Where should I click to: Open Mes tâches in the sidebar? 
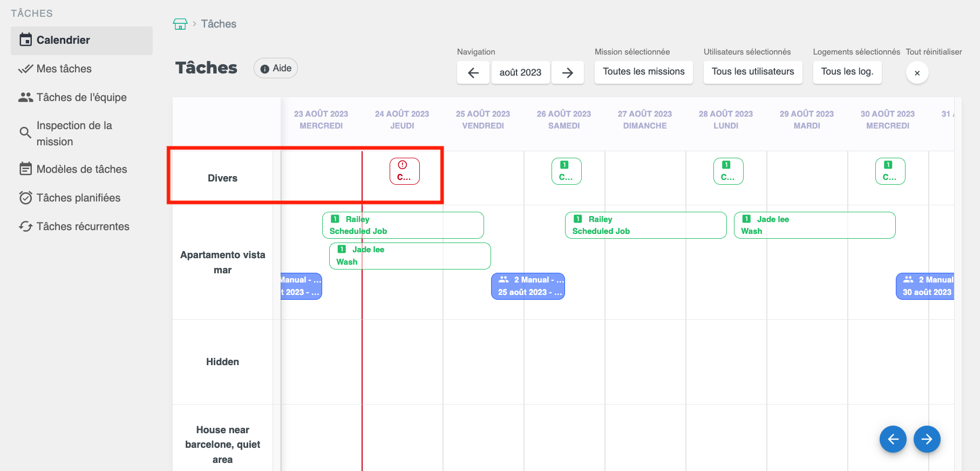[x=64, y=69]
